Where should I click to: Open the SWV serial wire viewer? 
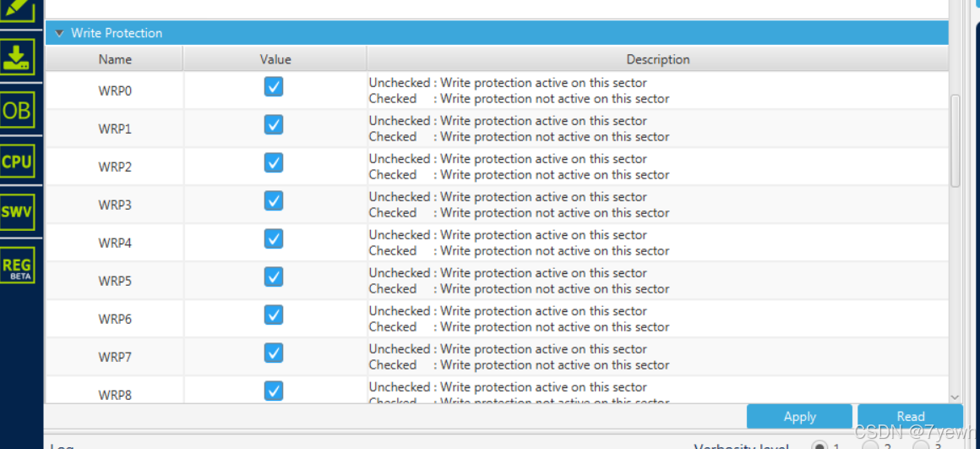click(17, 212)
